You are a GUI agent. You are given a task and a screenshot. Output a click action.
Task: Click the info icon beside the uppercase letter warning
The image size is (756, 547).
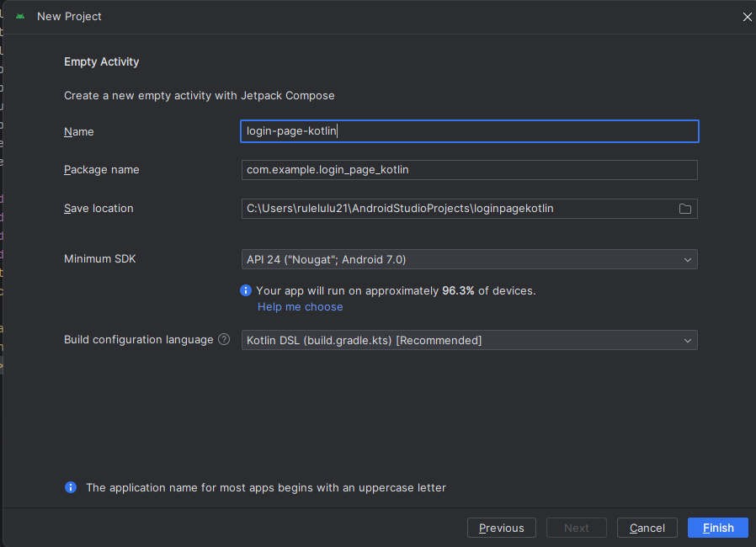point(71,487)
